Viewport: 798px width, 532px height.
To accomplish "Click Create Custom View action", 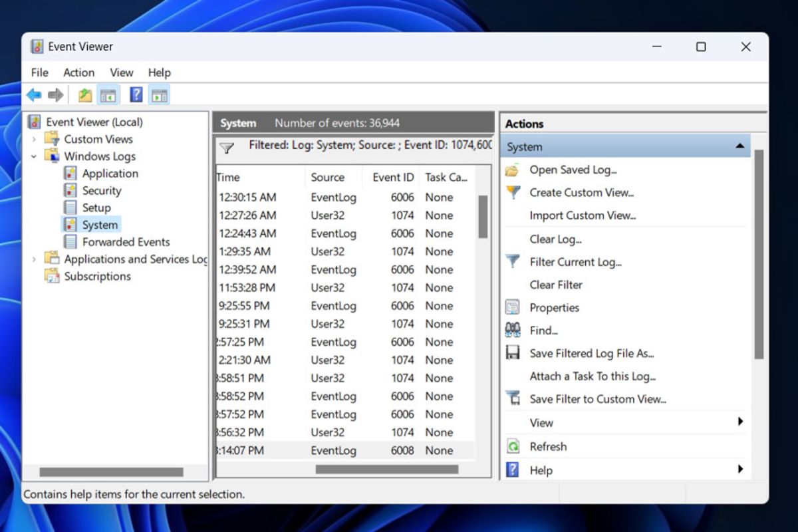I will pos(582,192).
